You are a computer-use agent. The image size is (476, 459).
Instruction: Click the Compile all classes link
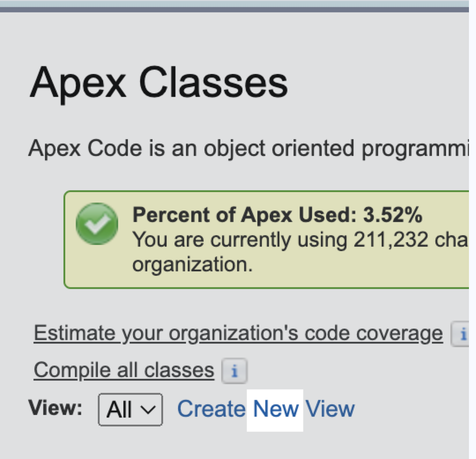pyautogui.click(x=123, y=370)
